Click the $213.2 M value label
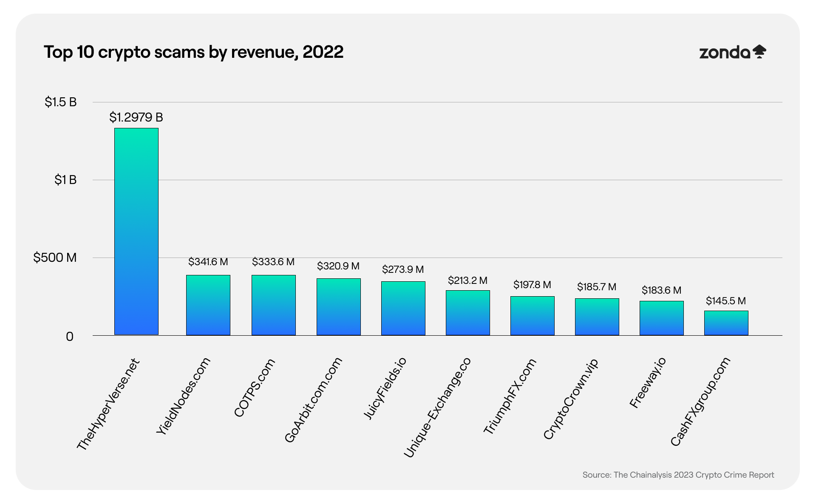 (x=467, y=280)
